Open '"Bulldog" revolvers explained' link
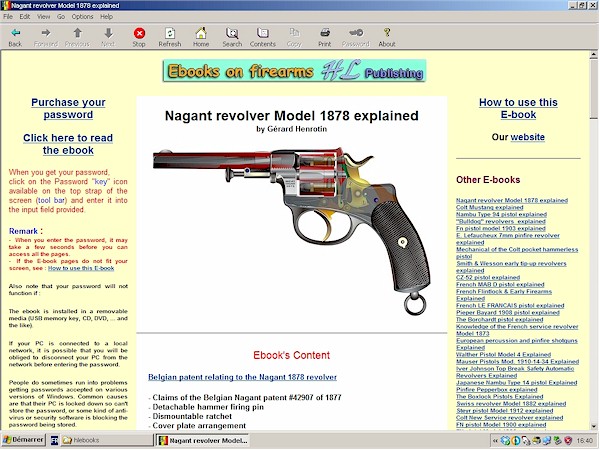Screen dimensions: 600x450 click(x=501, y=221)
